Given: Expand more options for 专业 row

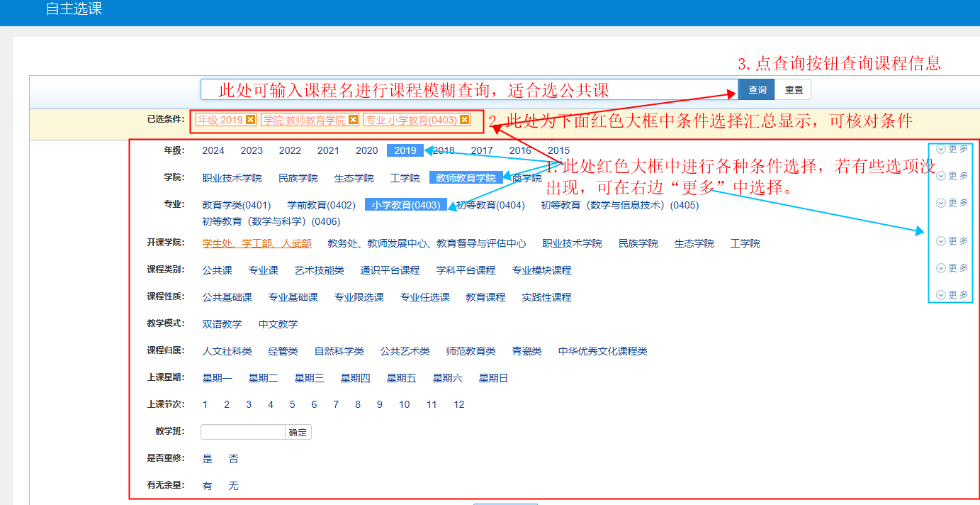Looking at the screenshot, I should [x=952, y=203].
